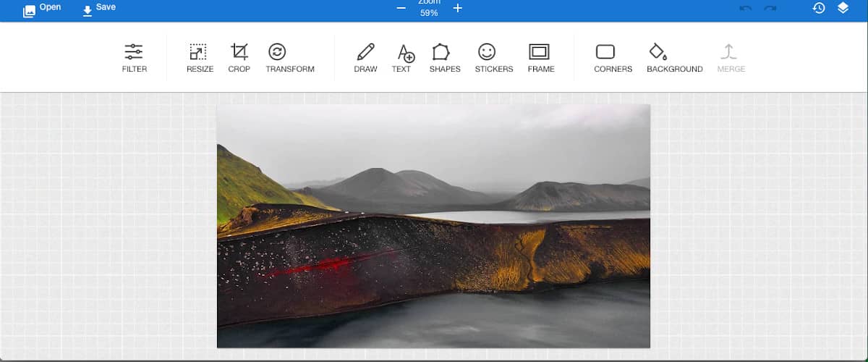
Task: Add text with the Text tool
Action: click(401, 58)
